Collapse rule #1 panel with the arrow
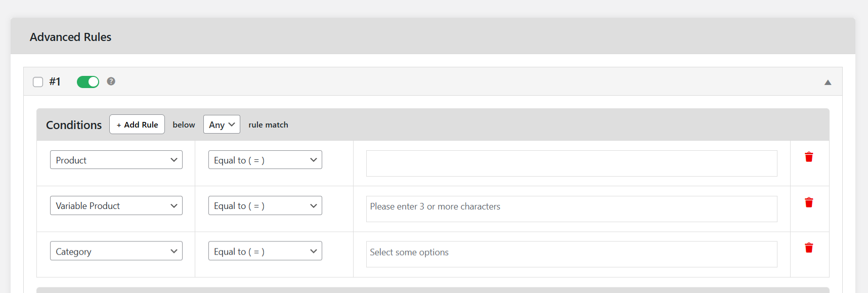 (828, 82)
